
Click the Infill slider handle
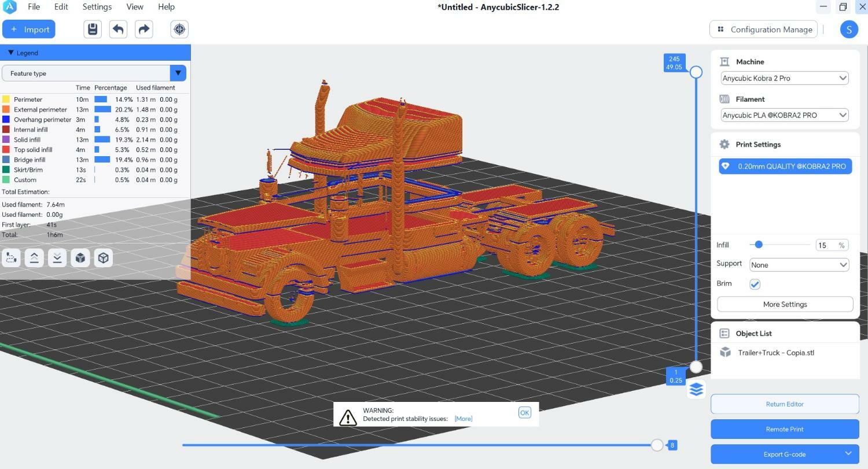click(x=758, y=245)
